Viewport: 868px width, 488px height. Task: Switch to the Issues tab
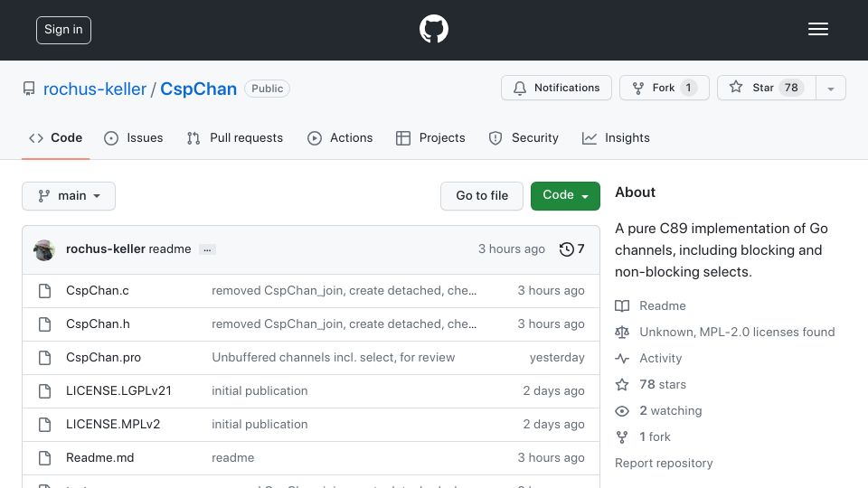coord(134,137)
